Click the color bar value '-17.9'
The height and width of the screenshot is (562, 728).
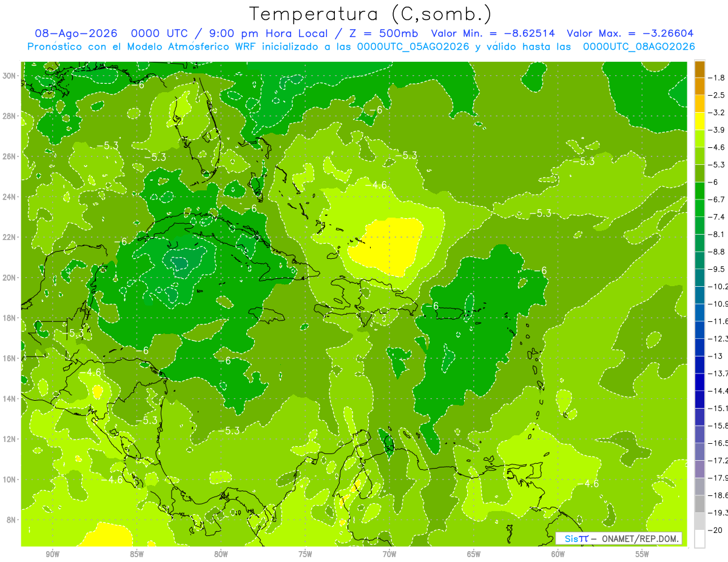point(718,477)
